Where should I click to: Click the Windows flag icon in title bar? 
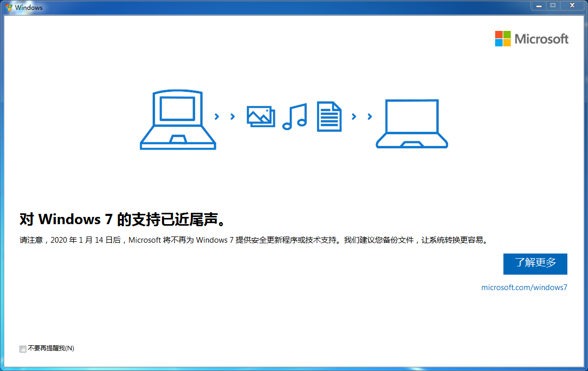click(9, 8)
